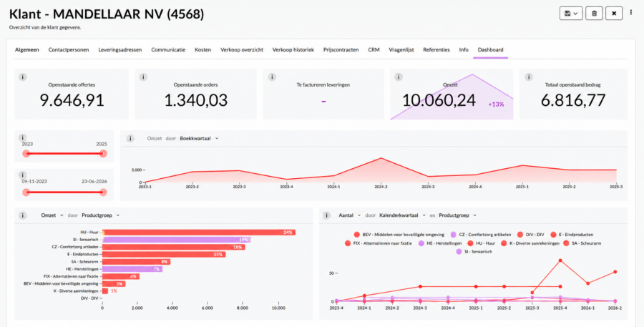This screenshot has width=644, height=327.
Task: Open the Omzet measure dropdown in bar chart
Action: click(52, 215)
